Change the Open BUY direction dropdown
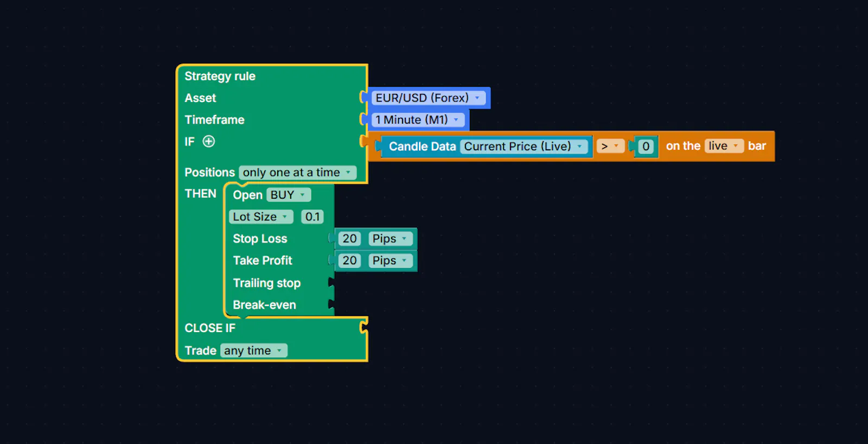This screenshot has height=444, width=868. pos(289,195)
